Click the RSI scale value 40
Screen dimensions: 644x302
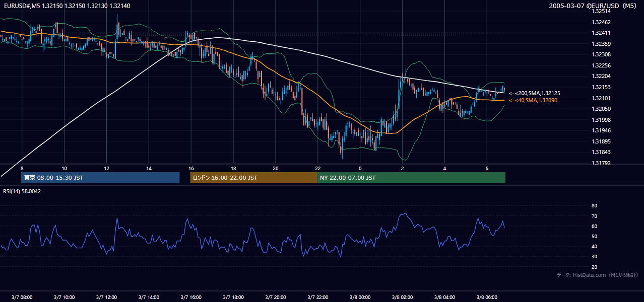click(594, 247)
